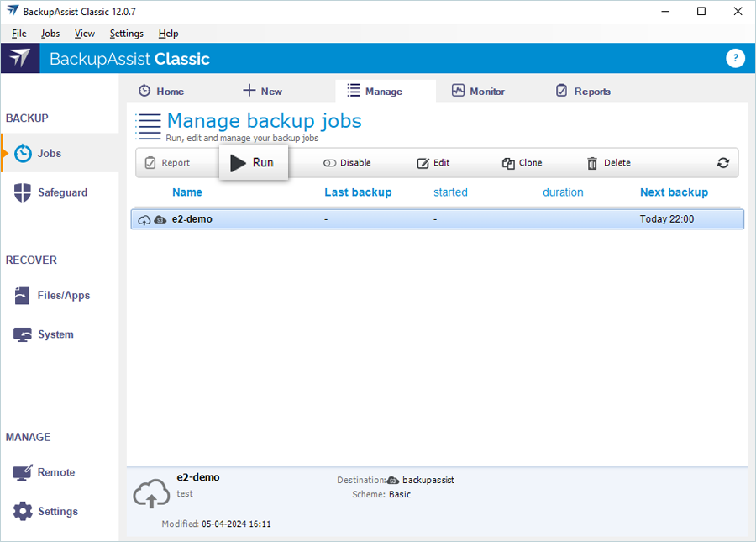
Task: Open Jobs in the Backup sidebar
Action: pos(60,153)
